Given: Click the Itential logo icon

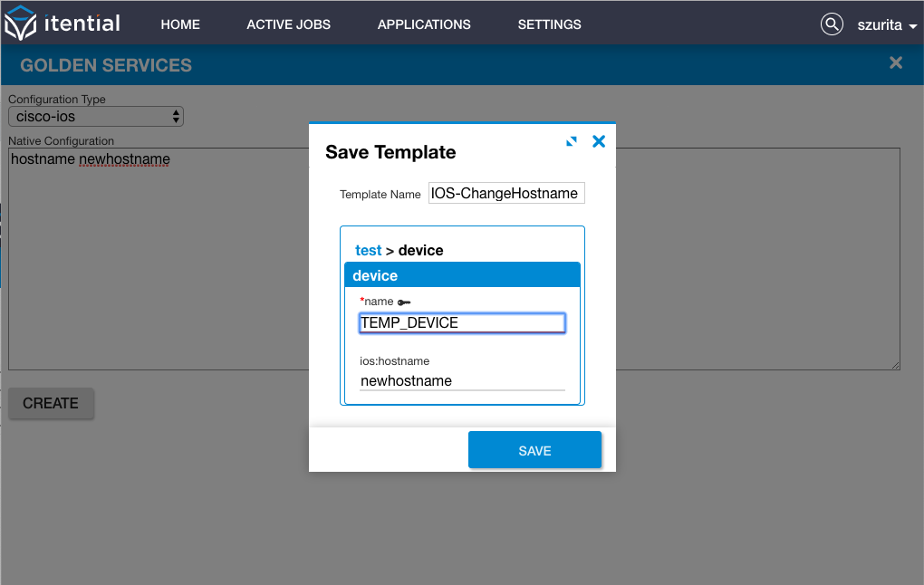Looking at the screenshot, I should pos(20,23).
